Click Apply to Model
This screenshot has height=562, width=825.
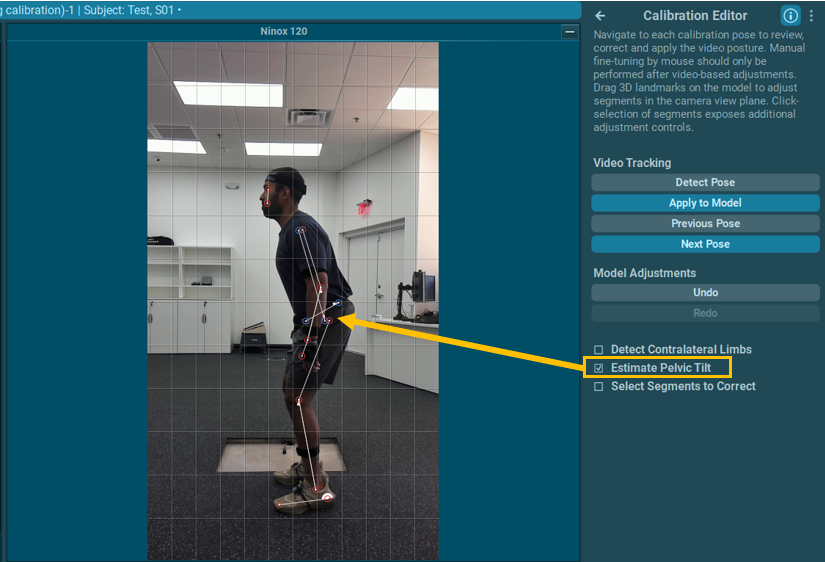tap(705, 203)
